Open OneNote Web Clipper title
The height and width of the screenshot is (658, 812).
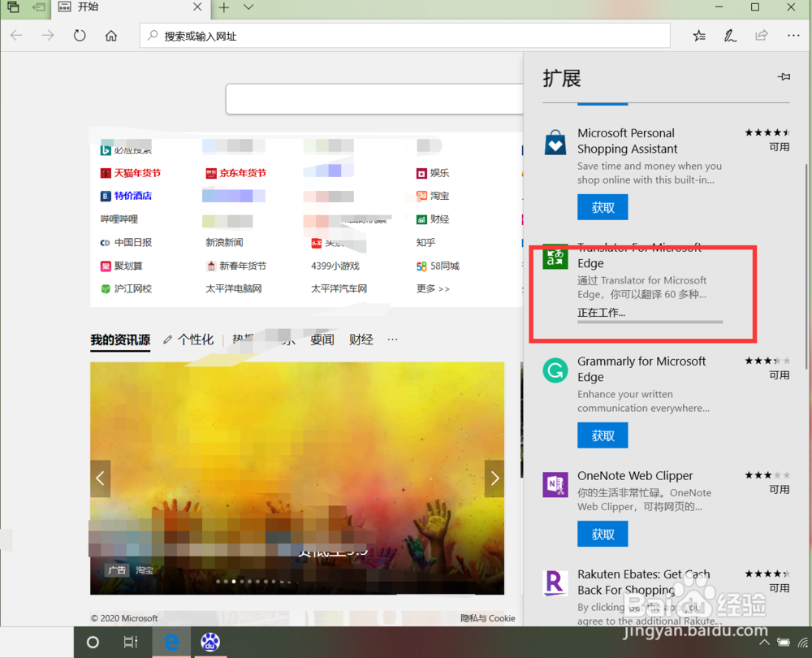[635, 475]
